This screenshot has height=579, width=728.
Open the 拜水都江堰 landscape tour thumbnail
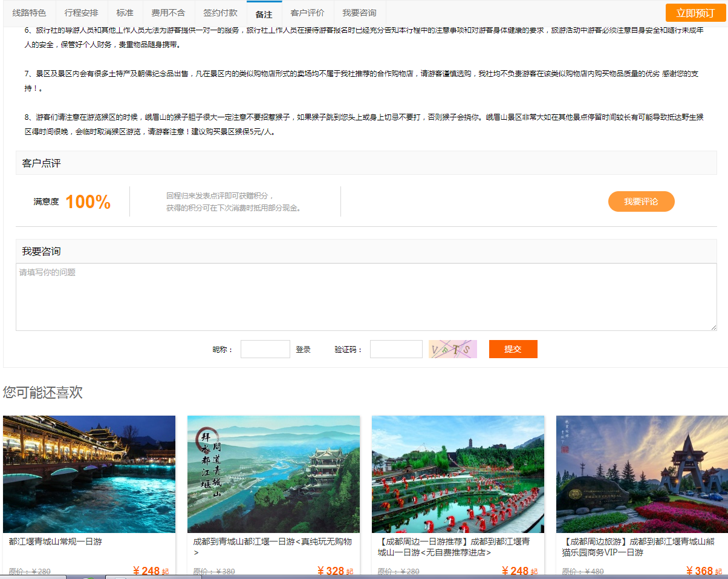tap(273, 474)
